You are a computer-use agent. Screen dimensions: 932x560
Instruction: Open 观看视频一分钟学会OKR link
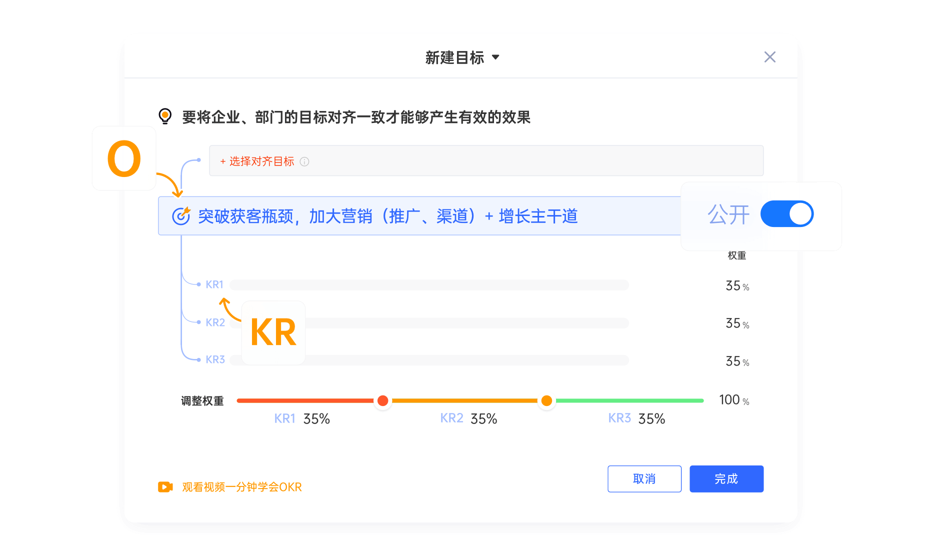pos(241,487)
